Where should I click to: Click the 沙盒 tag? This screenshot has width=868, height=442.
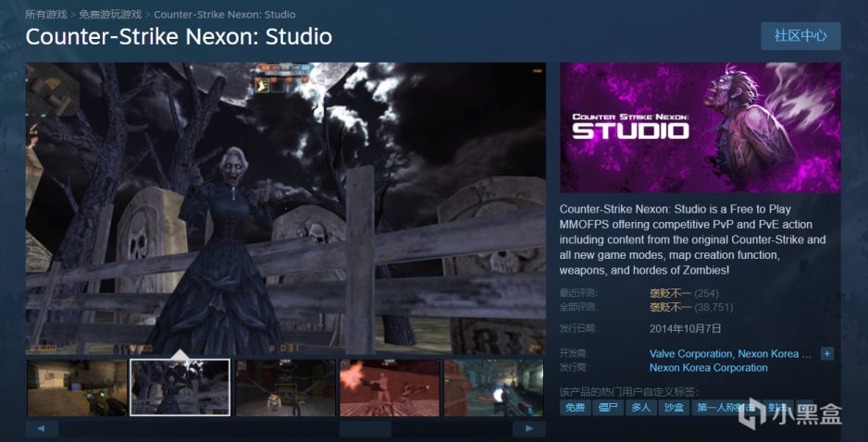(674, 409)
